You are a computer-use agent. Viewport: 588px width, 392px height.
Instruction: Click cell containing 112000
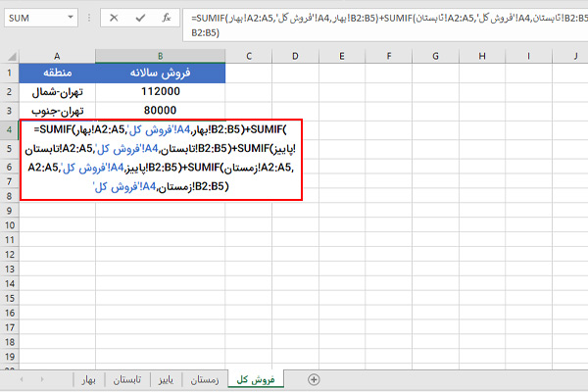point(159,92)
